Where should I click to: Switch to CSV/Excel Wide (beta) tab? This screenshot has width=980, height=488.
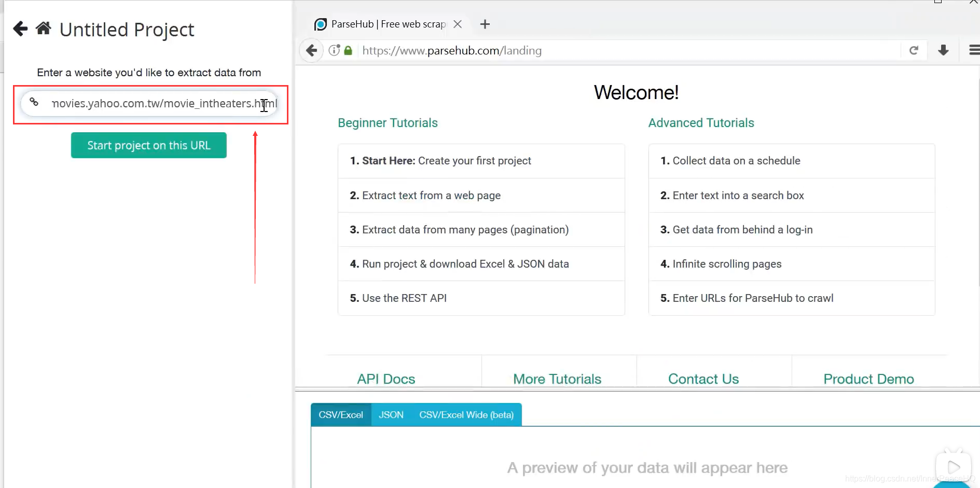click(466, 415)
